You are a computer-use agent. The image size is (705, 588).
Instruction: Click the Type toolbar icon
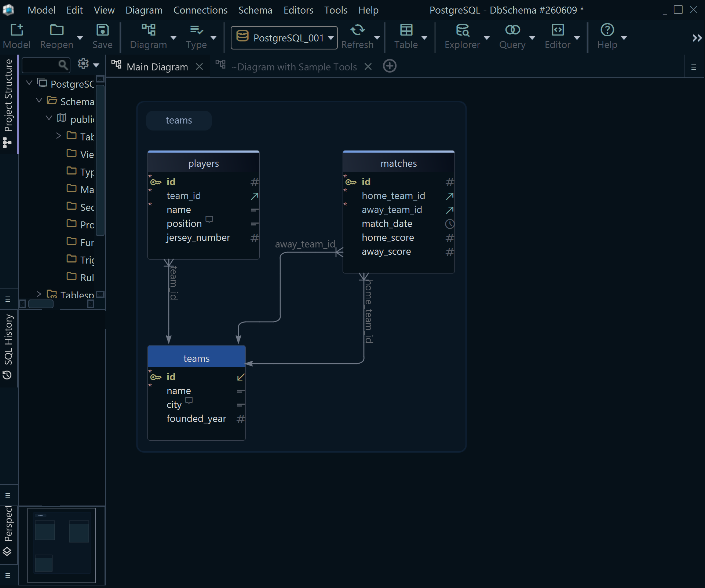tap(196, 30)
